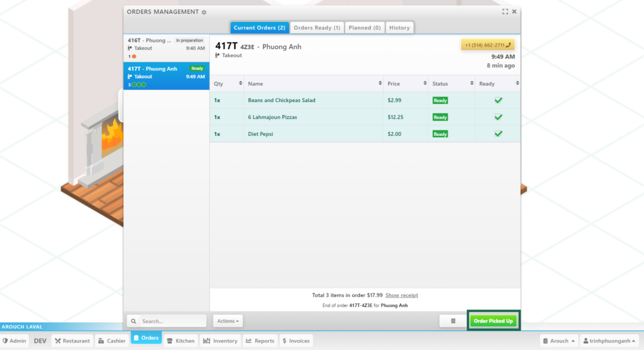
Task: Switch to the Orders Ready tab
Action: (317, 28)
